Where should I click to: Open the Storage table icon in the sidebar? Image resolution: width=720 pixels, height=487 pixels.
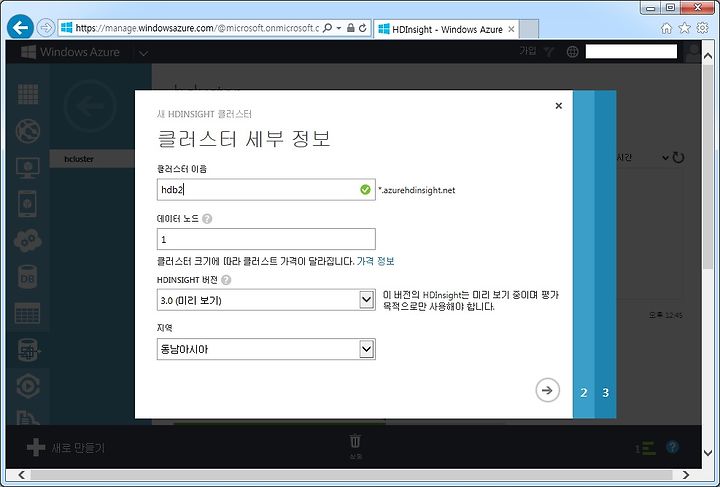pyautogui.click(x=28, y=313)
